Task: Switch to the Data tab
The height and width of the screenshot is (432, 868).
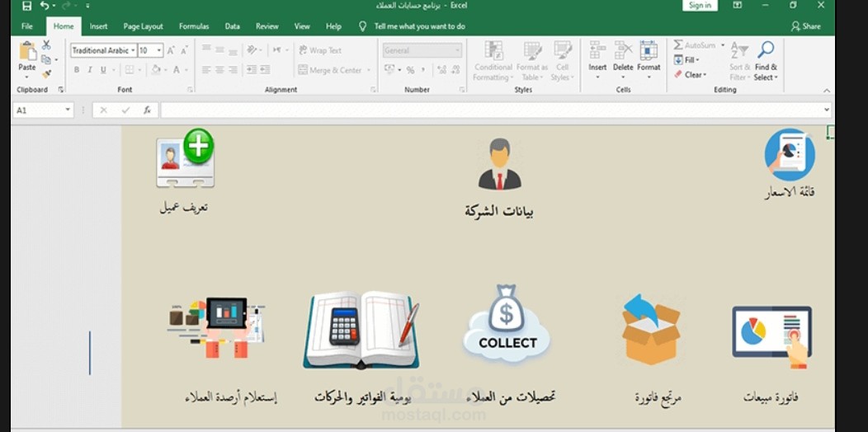Action: [233, 26]
